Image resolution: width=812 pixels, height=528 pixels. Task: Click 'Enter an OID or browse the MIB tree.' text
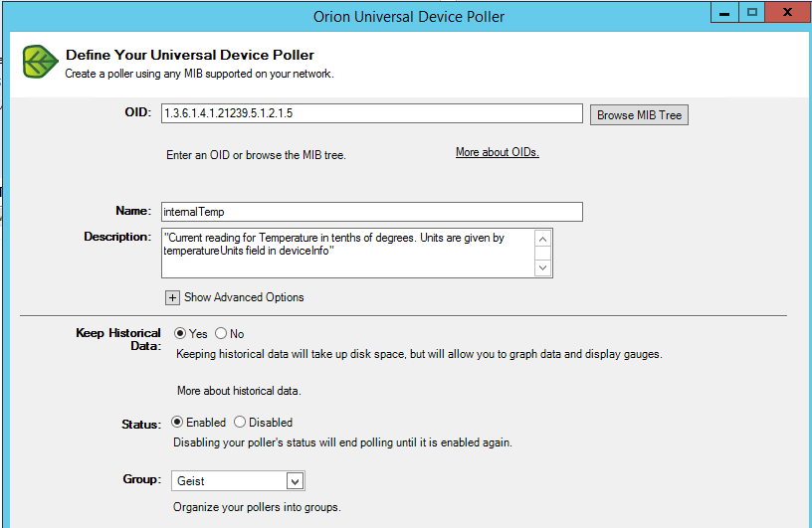256,155
